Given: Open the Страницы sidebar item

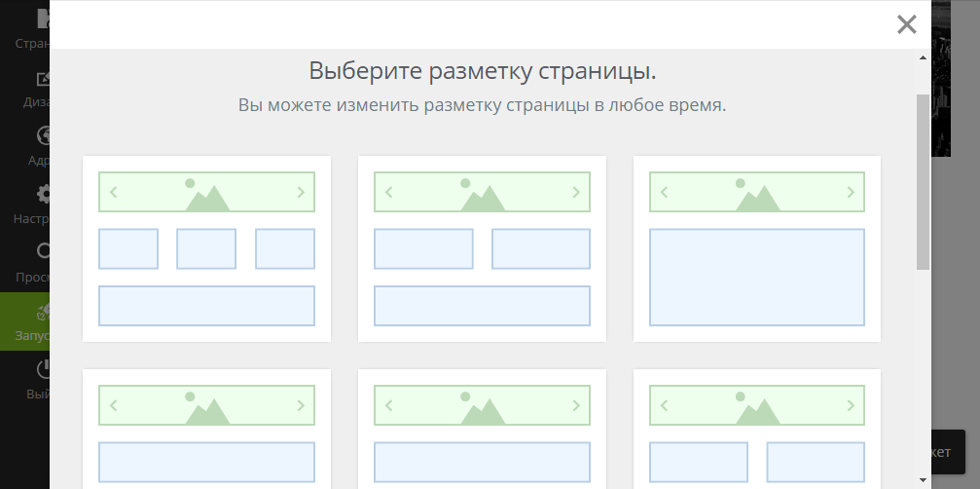Looking at the screenshot, I should coord(25,28).
